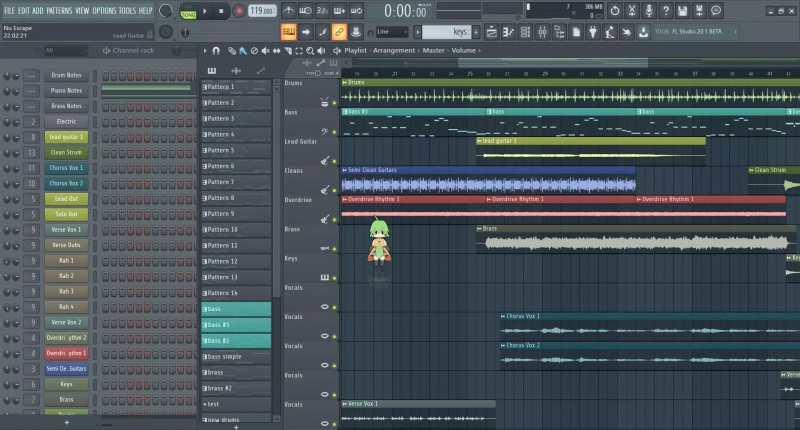This screenshot has width=800, height=430.
Task: Open the Piano roll icon
Action: coord(508,32)
